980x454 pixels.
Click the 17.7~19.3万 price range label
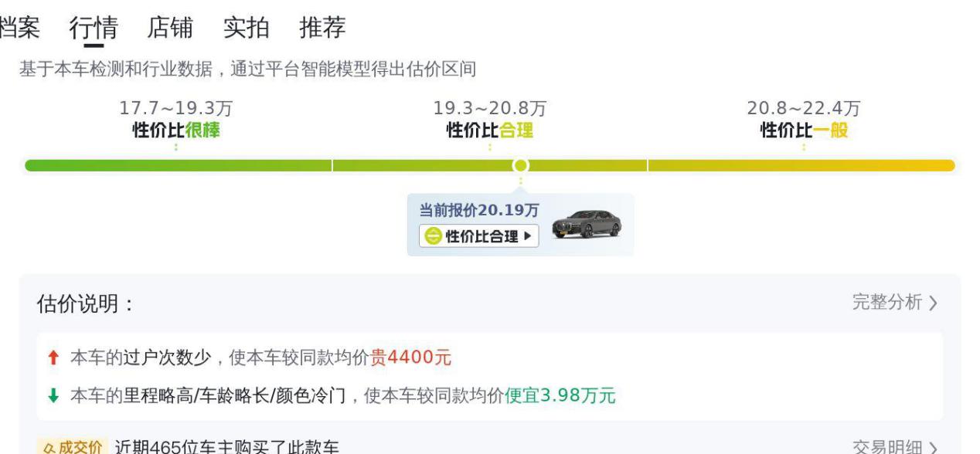(x=175, y=109)
